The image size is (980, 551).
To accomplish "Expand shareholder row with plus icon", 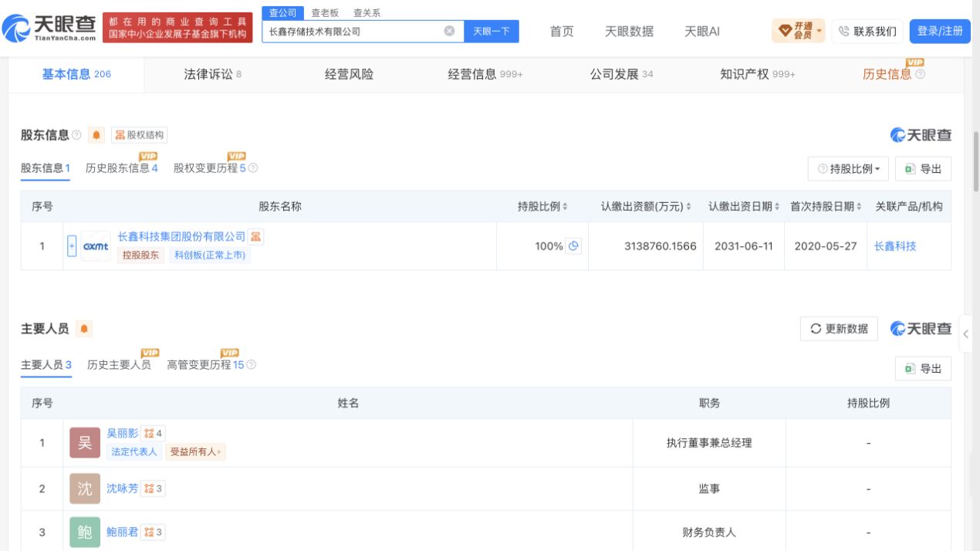I will click(73, 246).
